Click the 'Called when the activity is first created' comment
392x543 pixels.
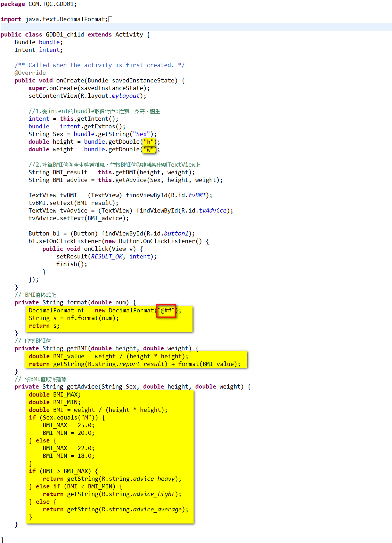click(100, 65)
